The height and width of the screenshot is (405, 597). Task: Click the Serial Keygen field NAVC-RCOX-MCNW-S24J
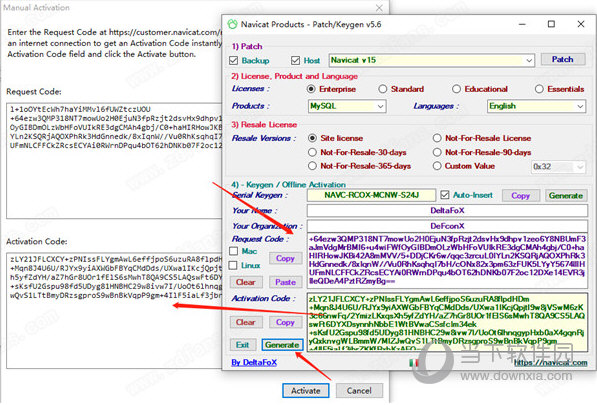(371, 195)
